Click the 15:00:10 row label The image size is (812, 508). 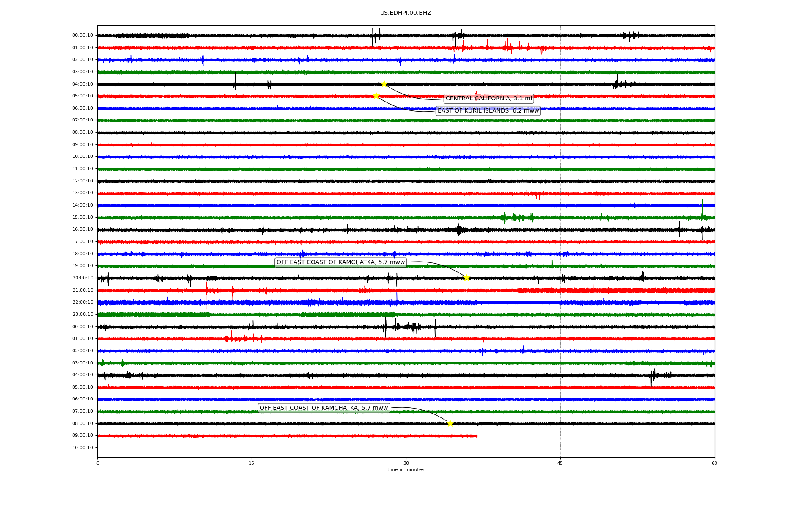coord(82,218)
